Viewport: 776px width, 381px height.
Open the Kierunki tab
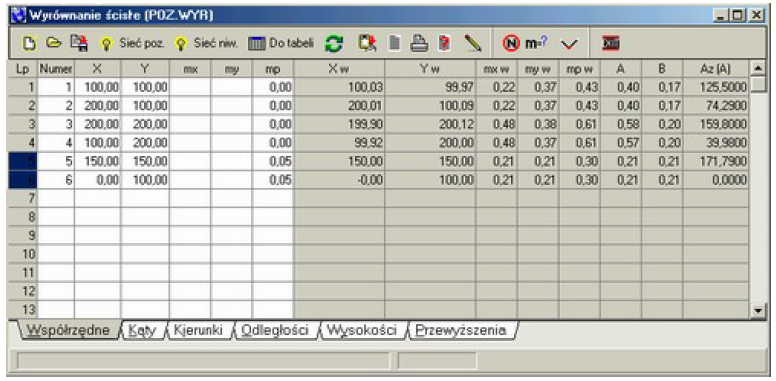[x=198, y=331]
